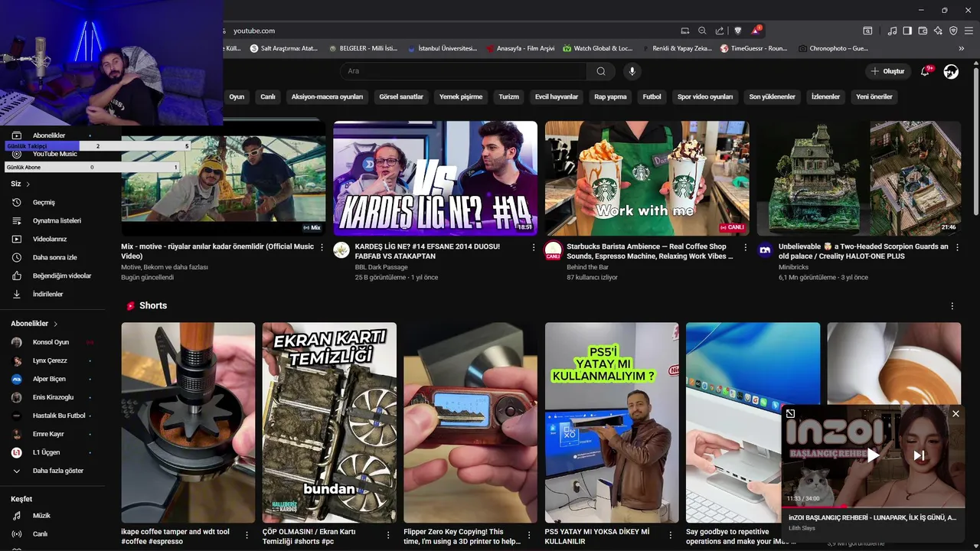Select the Yemek pişirme chip

461,96
